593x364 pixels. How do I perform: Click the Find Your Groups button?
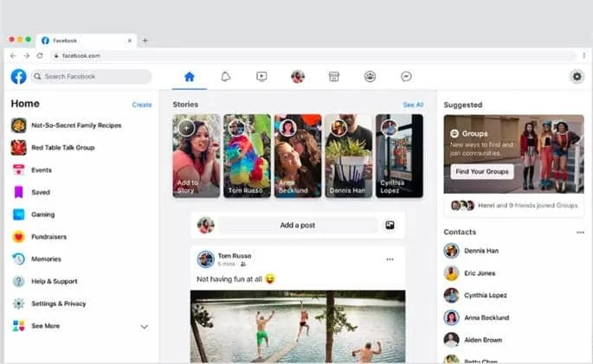tap(482, 171)
